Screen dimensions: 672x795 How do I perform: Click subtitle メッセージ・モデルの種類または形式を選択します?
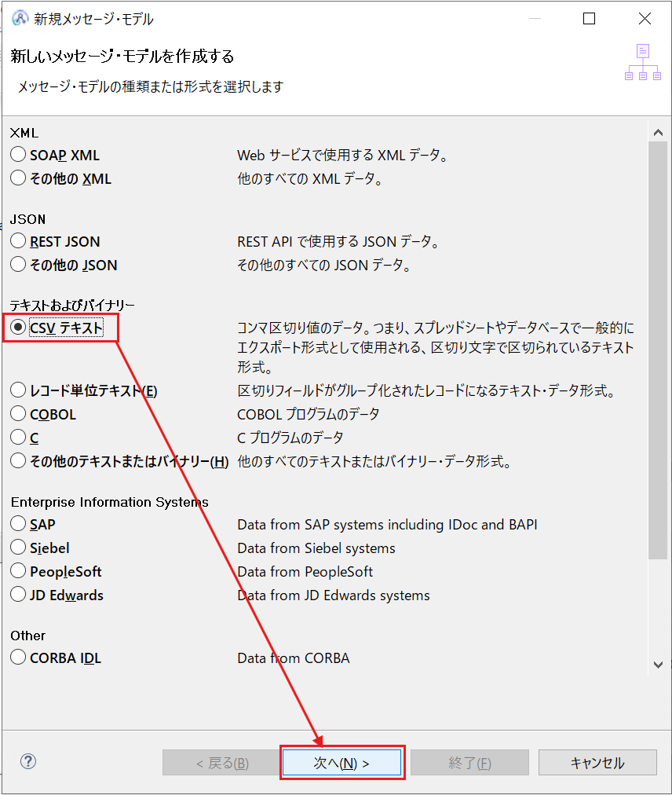point(151,86)
